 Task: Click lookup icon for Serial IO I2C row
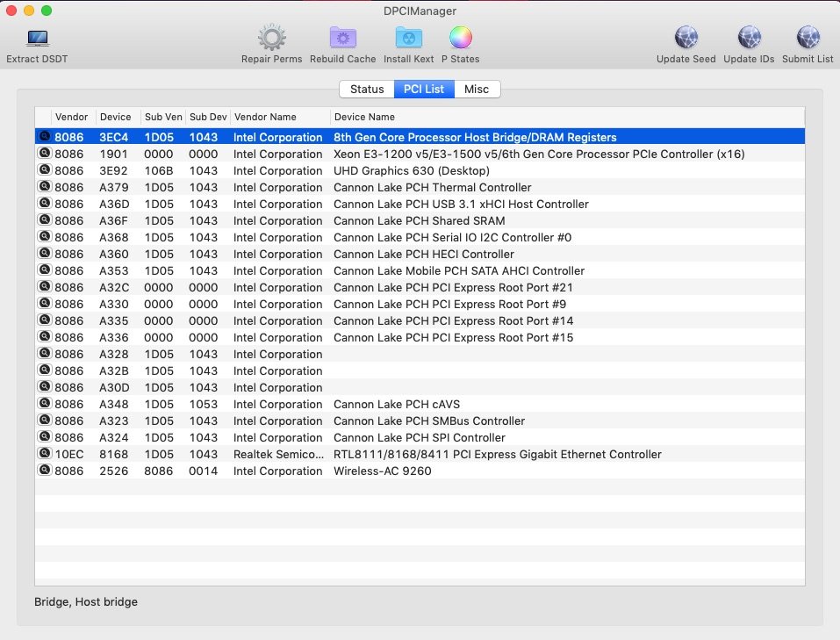[x=45, y=236]
